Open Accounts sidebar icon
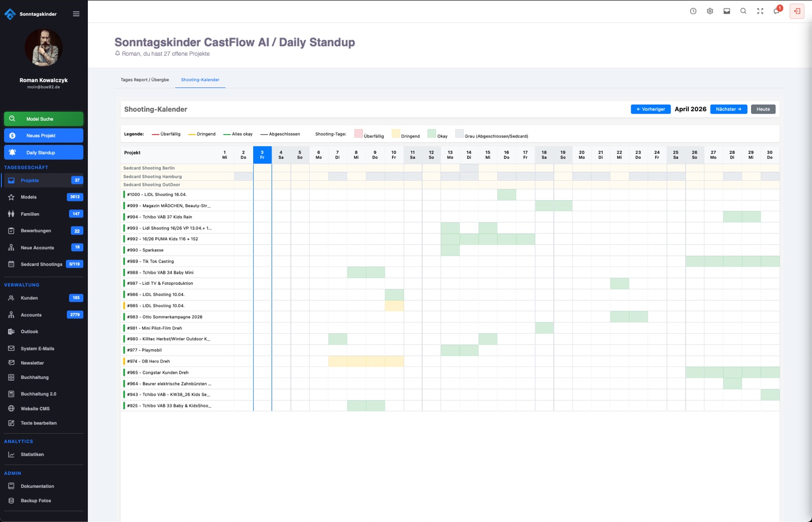 tap(11, 315)
